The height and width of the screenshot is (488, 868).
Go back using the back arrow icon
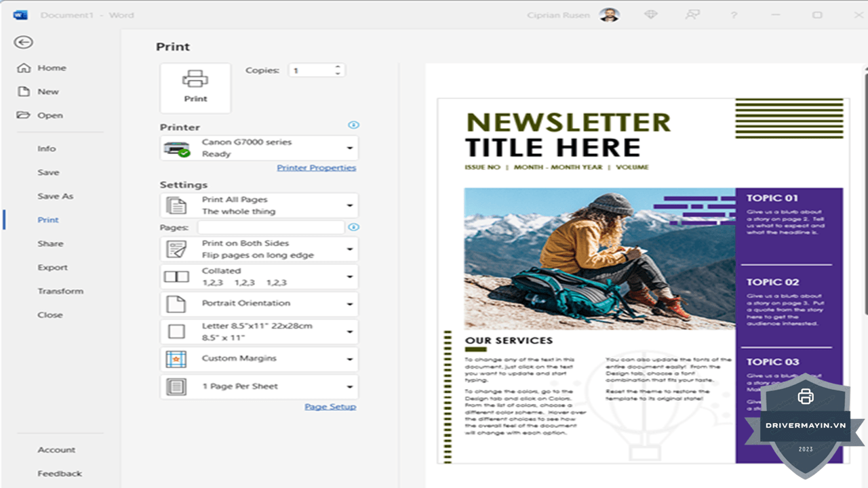pyautogui.click(x=23, y=43)
